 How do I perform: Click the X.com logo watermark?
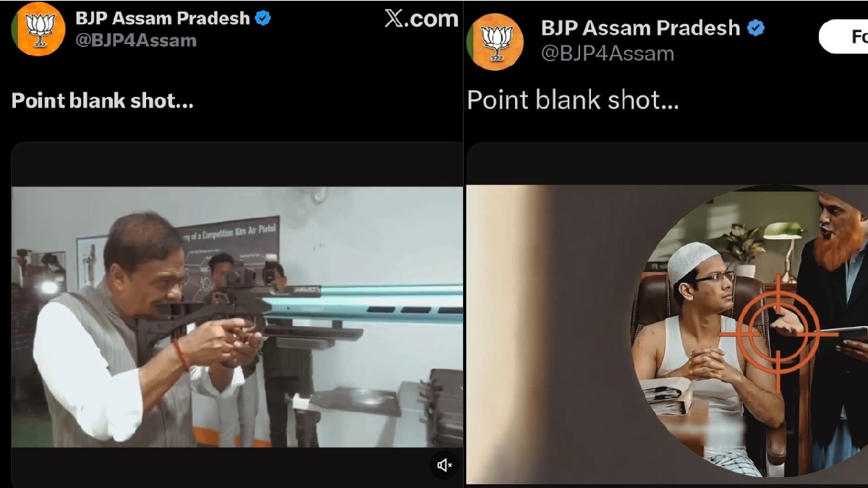422,19
